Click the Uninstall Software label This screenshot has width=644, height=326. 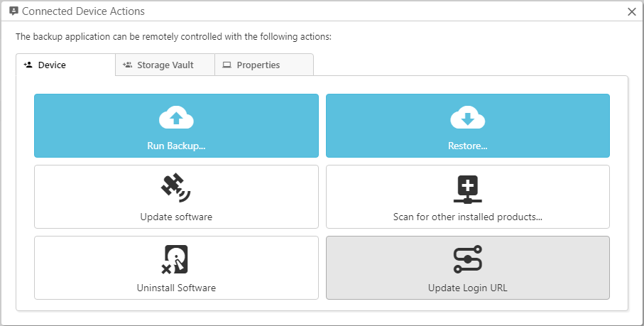(176, 288)
